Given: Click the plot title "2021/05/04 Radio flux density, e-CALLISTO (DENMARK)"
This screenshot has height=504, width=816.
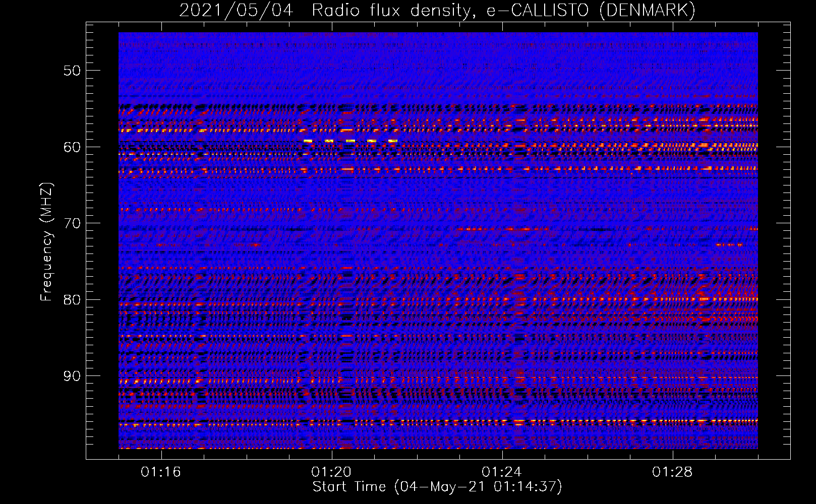Looking at the screenshot, I should [437, 10].
